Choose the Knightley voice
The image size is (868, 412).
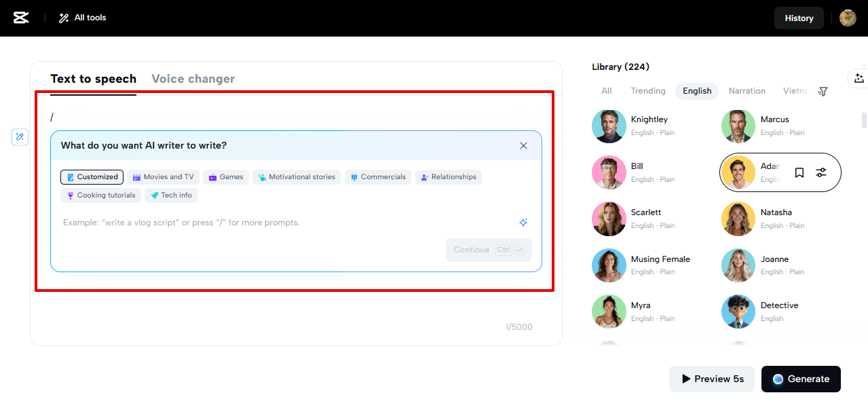coord(649,126)
